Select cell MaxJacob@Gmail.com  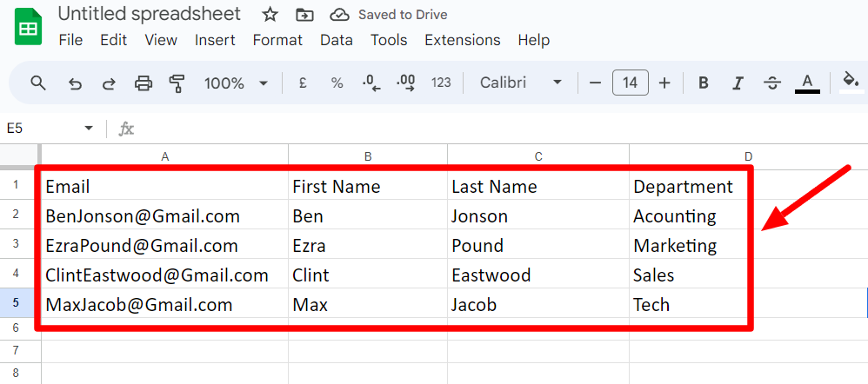tap(164, 303)
